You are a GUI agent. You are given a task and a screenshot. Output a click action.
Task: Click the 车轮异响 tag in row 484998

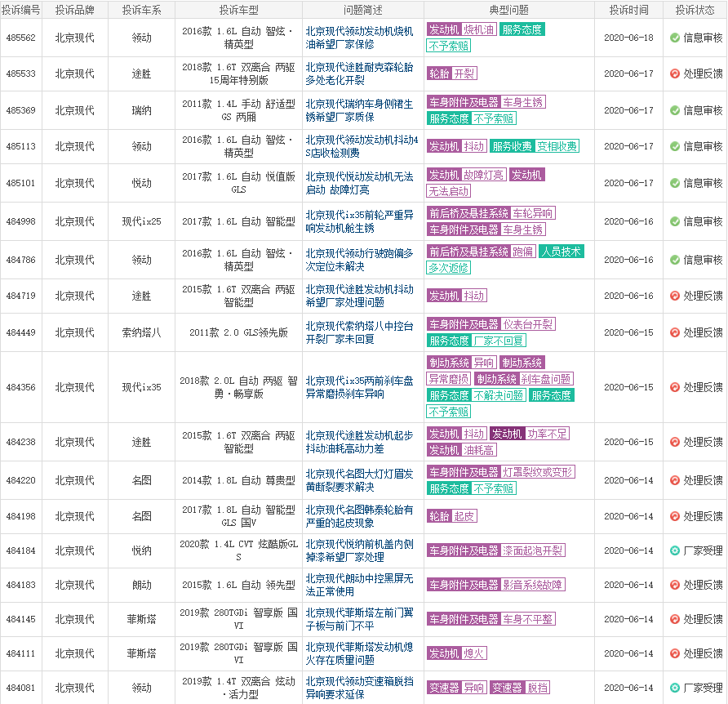coord(533,213)
